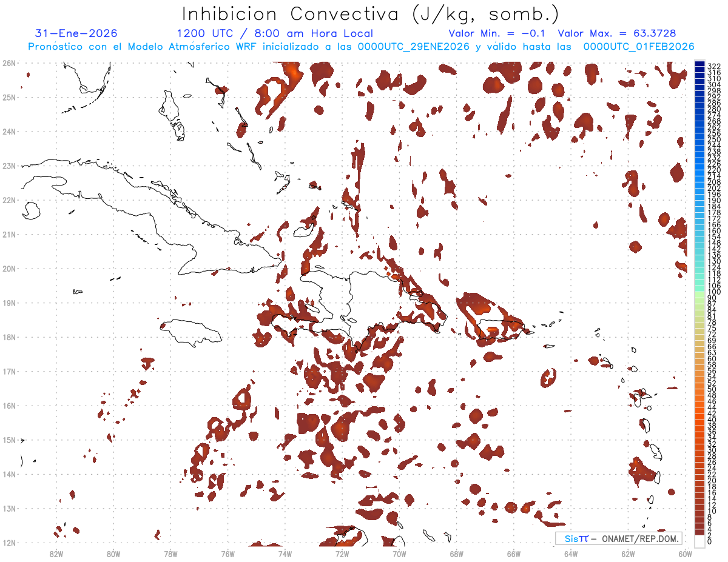The height and width of the screenshot is (562, 728).
Task: Click the 64W longitude label
Action: 571,554
